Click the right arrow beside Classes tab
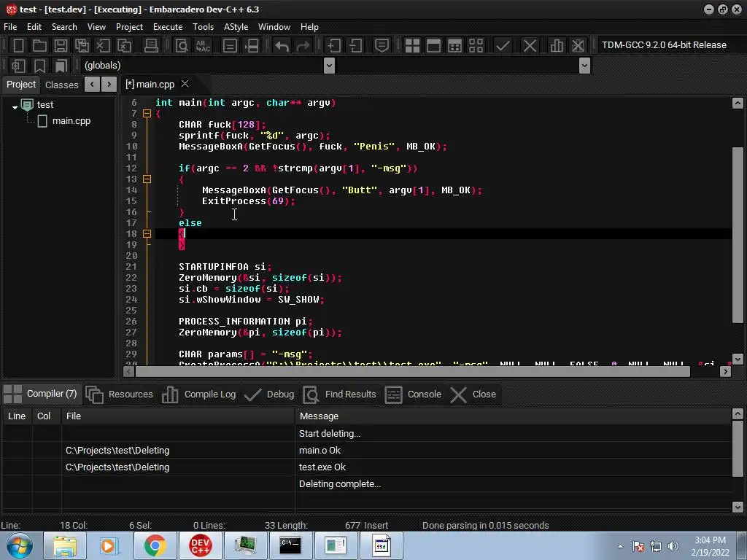Screen dimensions: 747x560 (x=109, y=85)
